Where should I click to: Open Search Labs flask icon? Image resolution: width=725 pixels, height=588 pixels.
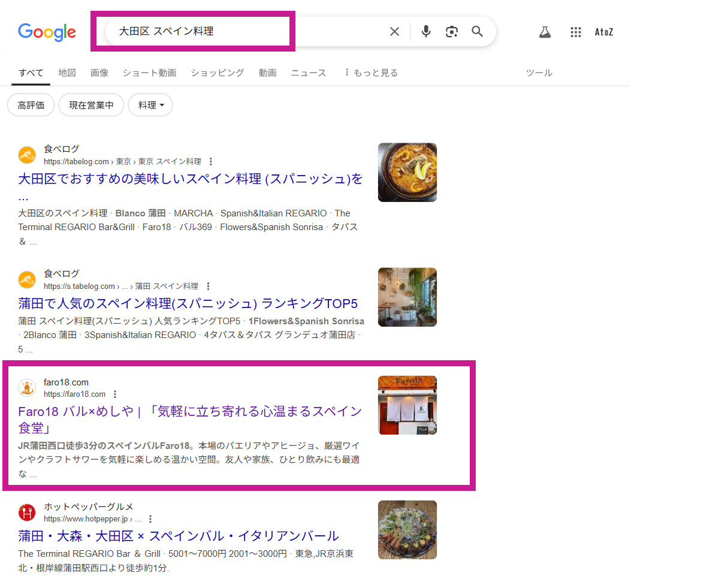(545, 32)
